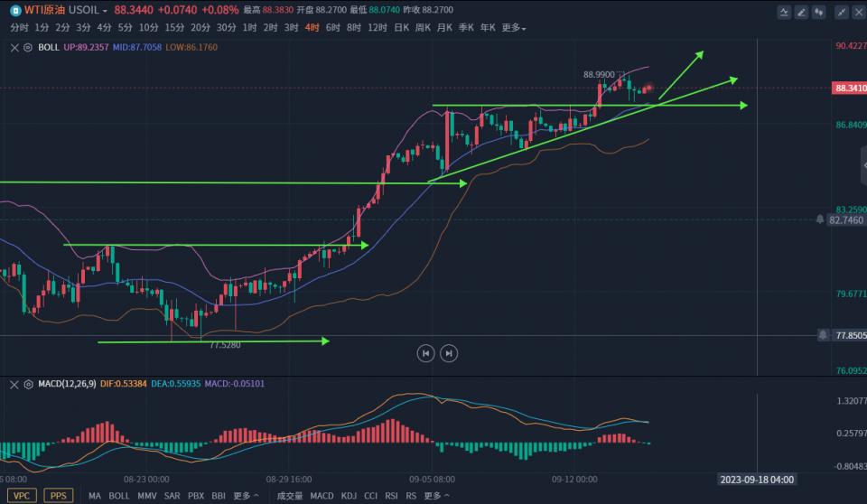Viewport: 867px width, 504px height.
Task: Select the 30分 timeframe
Action: point(226,28)
